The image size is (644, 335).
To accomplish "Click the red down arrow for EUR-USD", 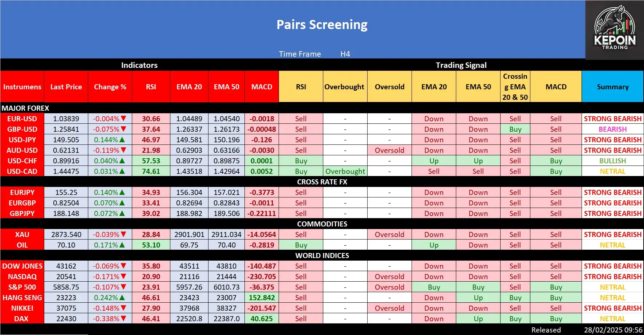I will tap(124, 119).
